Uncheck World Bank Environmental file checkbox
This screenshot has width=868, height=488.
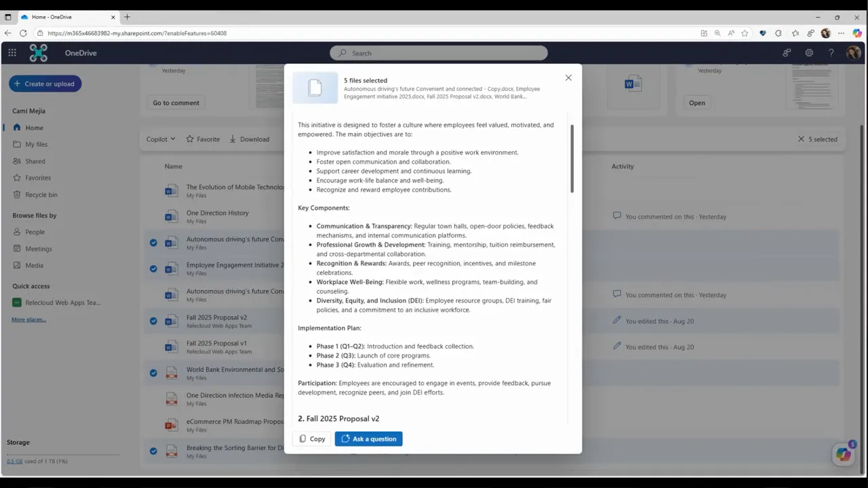pyautogui.click(x=153, y=373)
